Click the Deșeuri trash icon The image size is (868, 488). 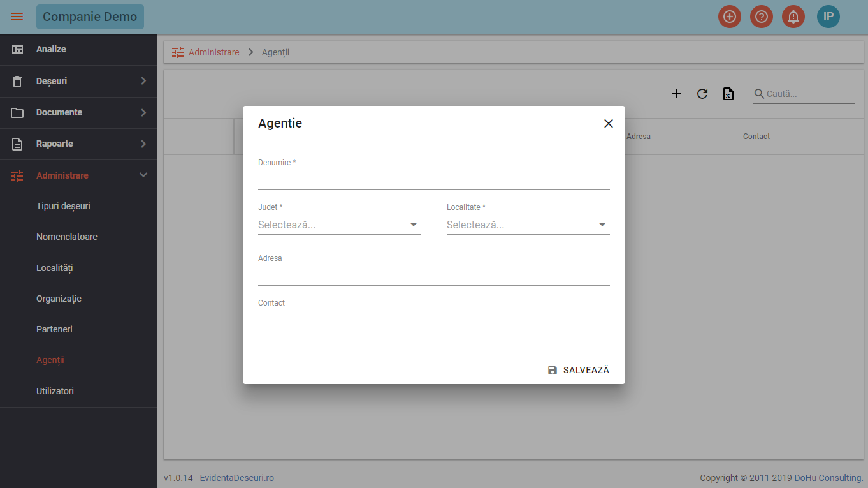click(17, 81)
